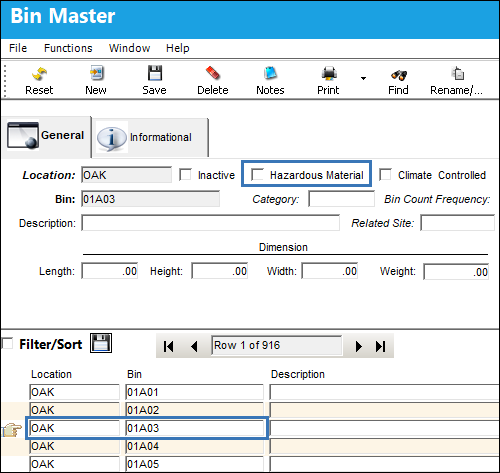500x473 pixels.
Task: Create a new bin with New icon
Action: point(96,73)
